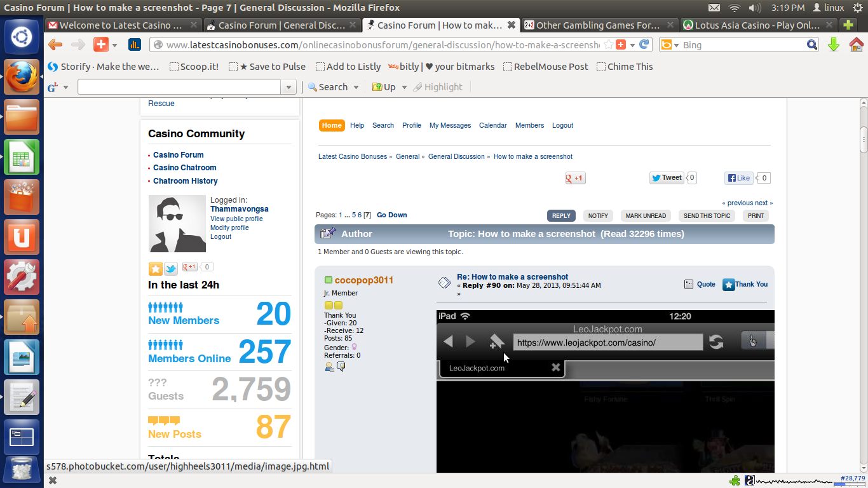The image size is (868, 488).
Task: Open the Trash in the dock
Action: pyautogui.click(x=22, y=470)
